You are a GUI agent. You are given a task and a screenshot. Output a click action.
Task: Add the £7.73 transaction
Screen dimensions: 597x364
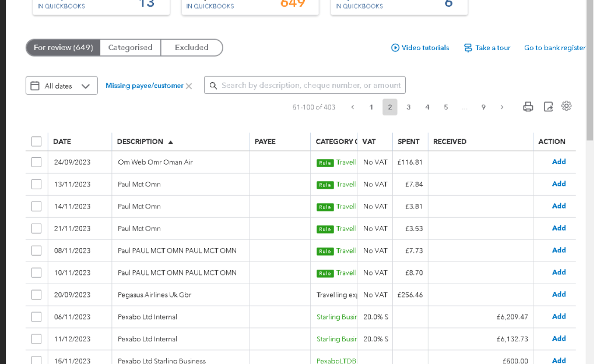pos(559,250)
